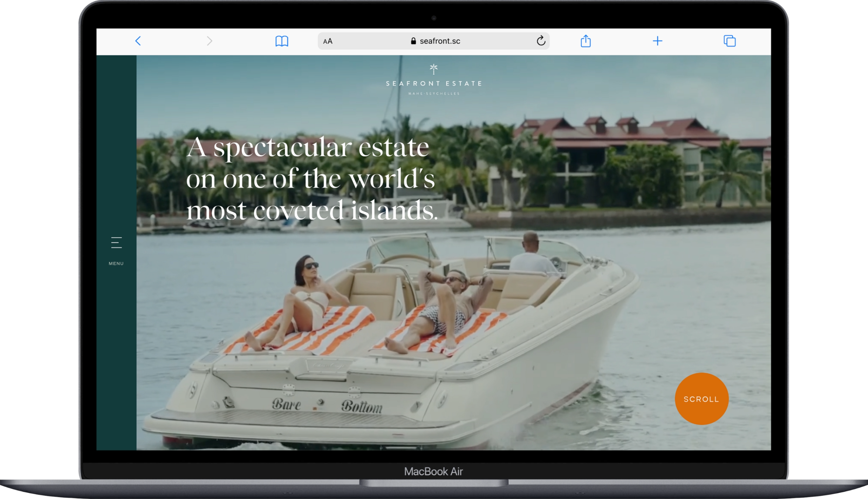Click the palm tree logo icon
Viewport: 868px width, 499px height.
tap(433, 69)
